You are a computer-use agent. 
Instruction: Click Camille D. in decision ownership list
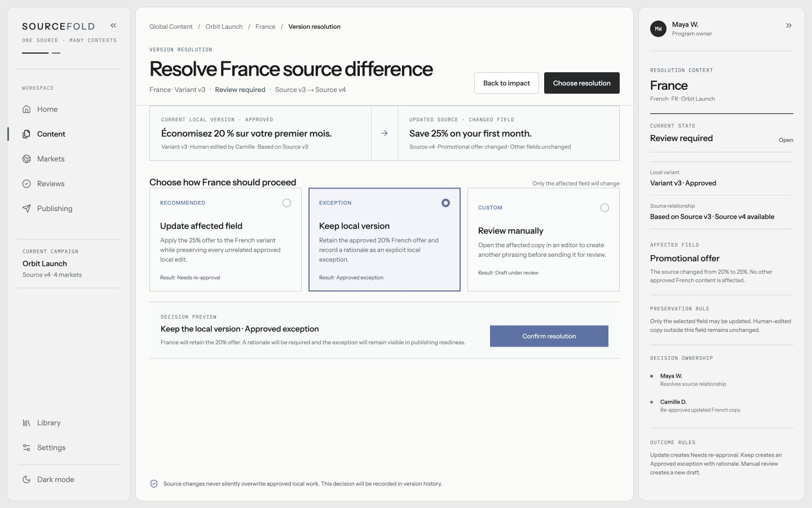673,402
